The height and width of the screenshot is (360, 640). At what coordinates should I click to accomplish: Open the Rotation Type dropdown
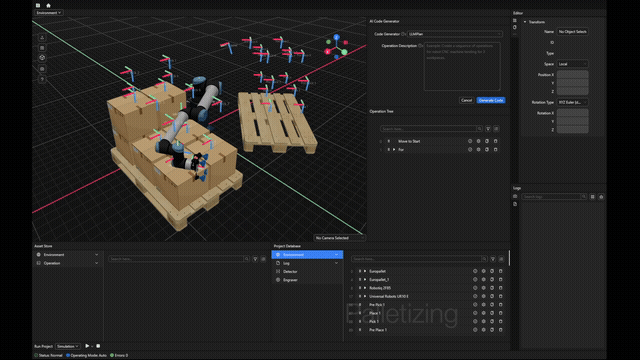click(573, 102)
